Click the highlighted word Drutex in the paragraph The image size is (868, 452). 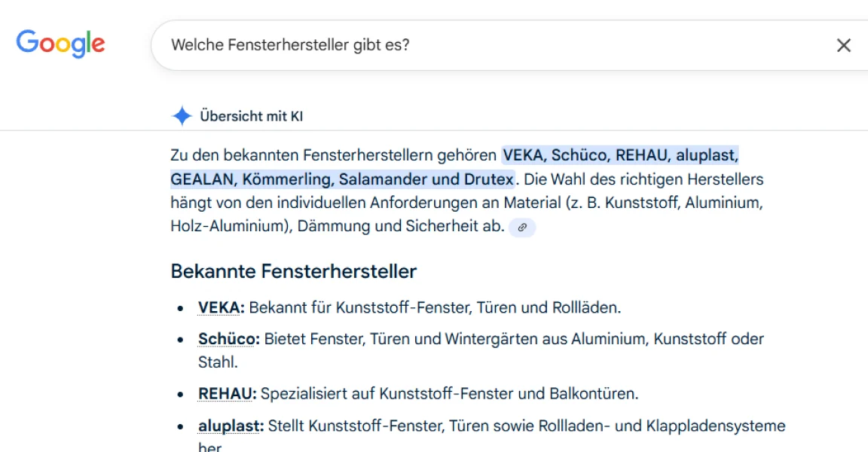click(x=479, y=179)
